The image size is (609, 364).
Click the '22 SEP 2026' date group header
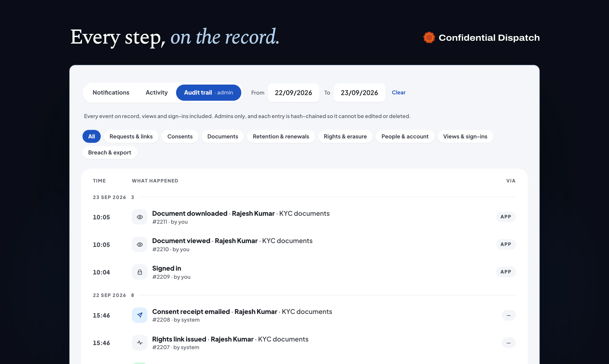109,295
